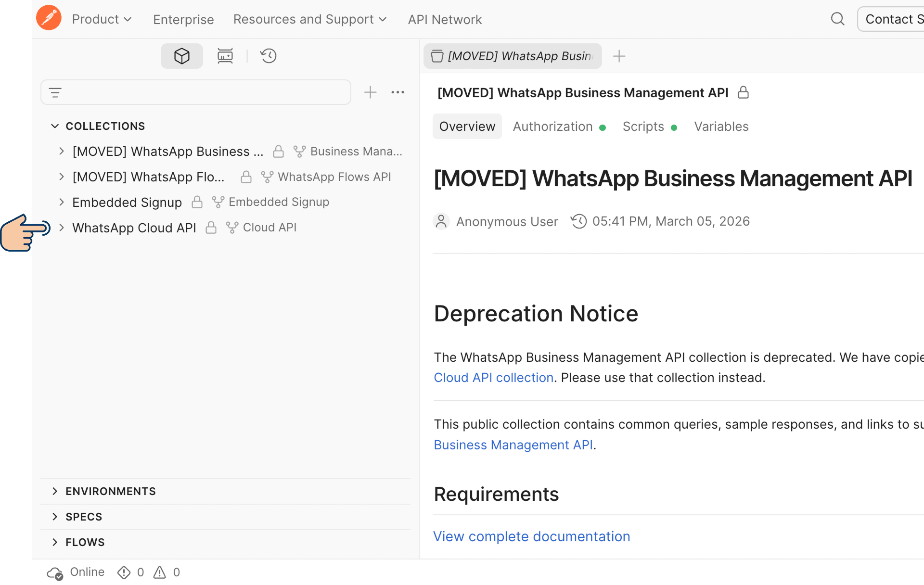Click lock icon beside collection title header
Viewport: 924px width, 585px height.
pos(744,92)
